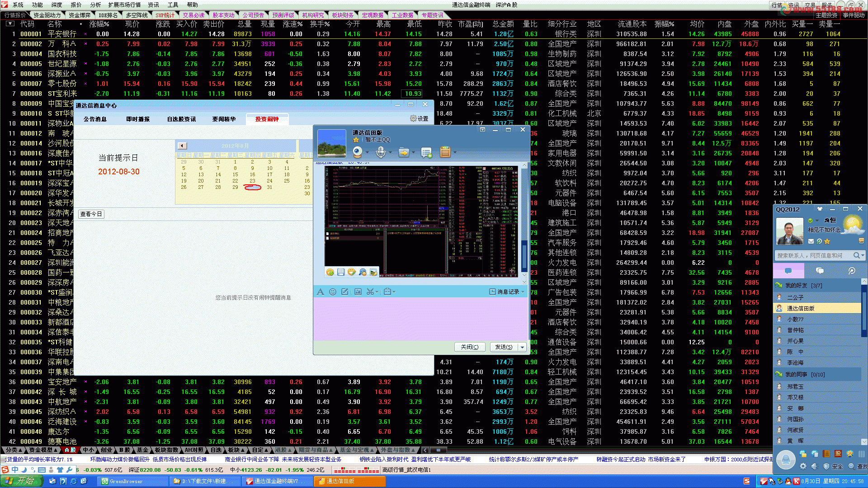Viewport: 868px width, 488px height.
Task: Click the handwriting edit icon in chat
Action: point(345,292)
